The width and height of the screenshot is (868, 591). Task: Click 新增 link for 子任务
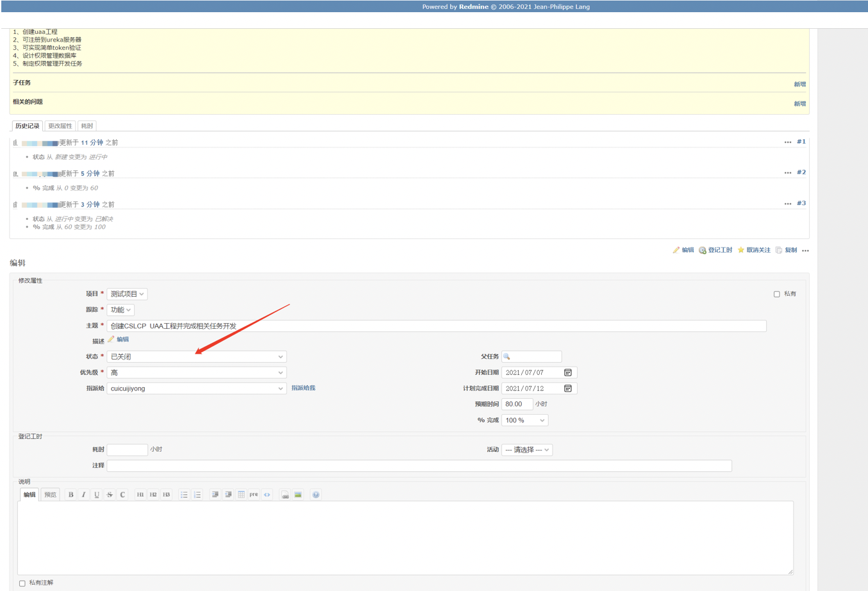coord(800,84)
